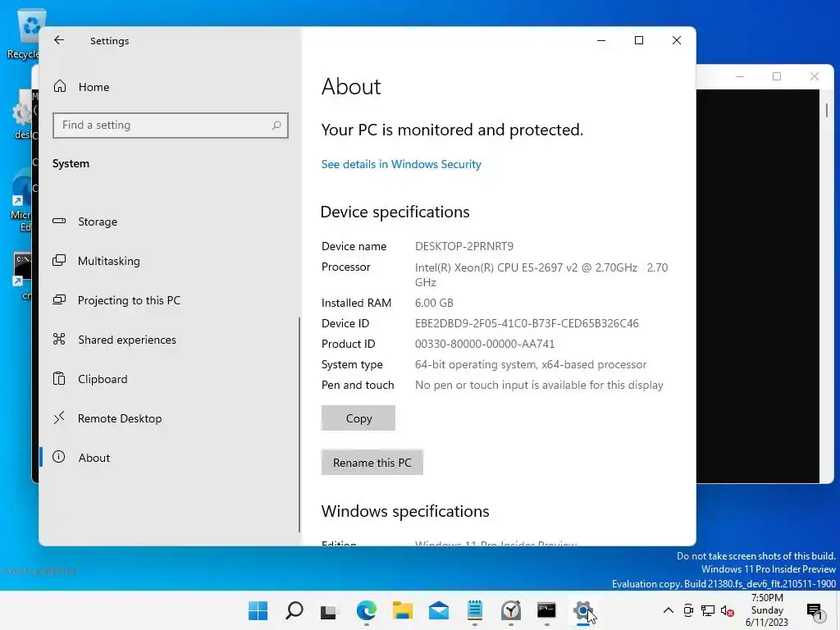
Task: Click the Product ID 00330-80000-00000-AA741
Action: (x=485, y=344)
